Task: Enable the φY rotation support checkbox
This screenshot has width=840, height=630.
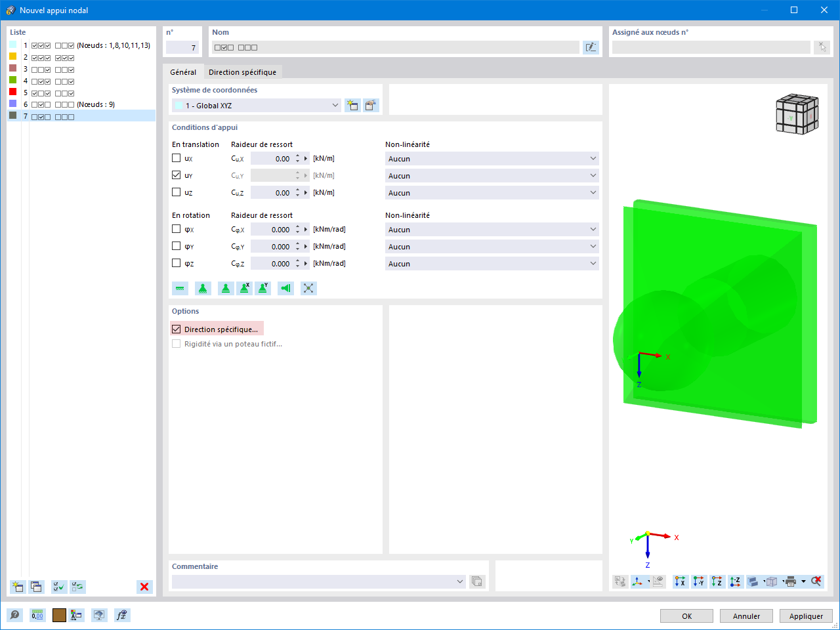Action: [176, 246]
